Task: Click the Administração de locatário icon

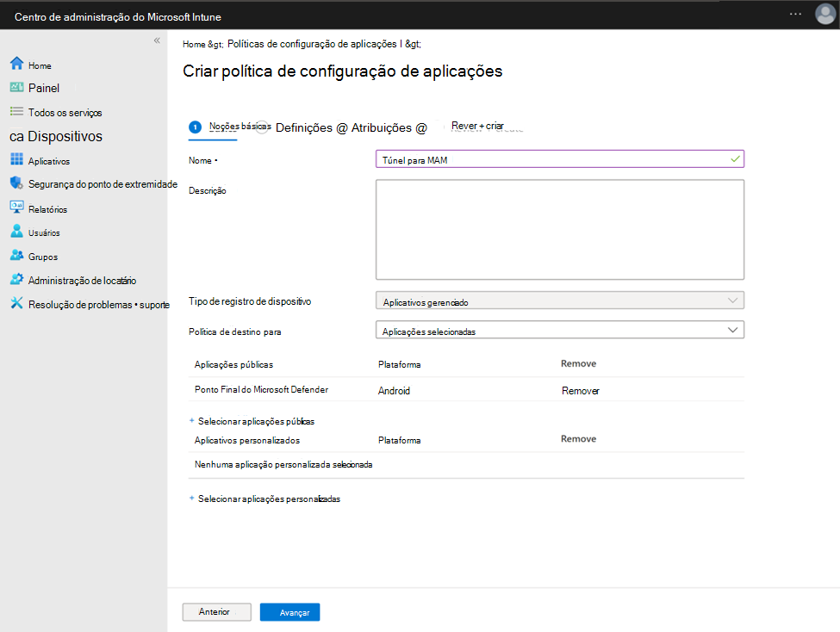Action: [x=16, y=279]
